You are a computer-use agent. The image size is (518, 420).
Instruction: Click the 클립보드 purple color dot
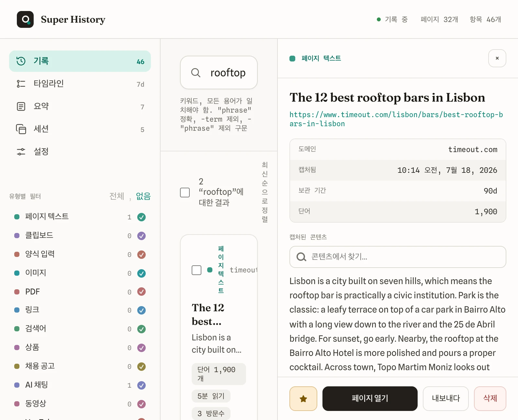(17, 236)
